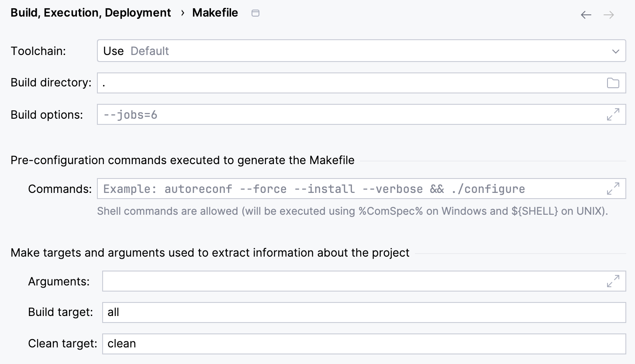Select the Clean target field
Viewport: 635px width, 364px height.
pos(306,343)
